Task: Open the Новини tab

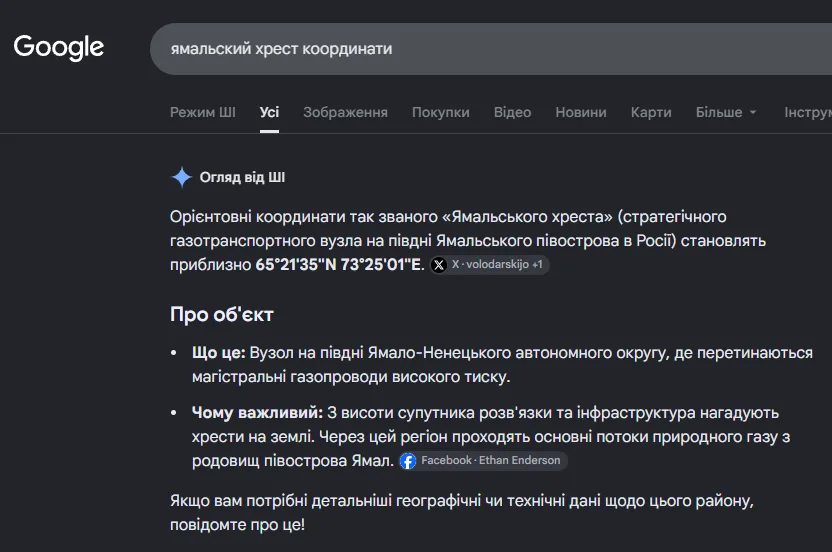Action: tap(580, 112)
